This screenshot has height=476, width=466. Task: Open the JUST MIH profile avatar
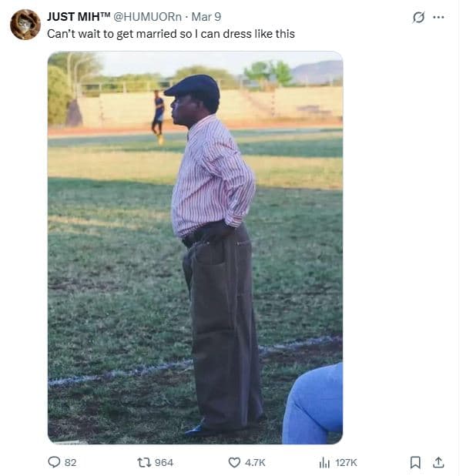tap(25, 25)
